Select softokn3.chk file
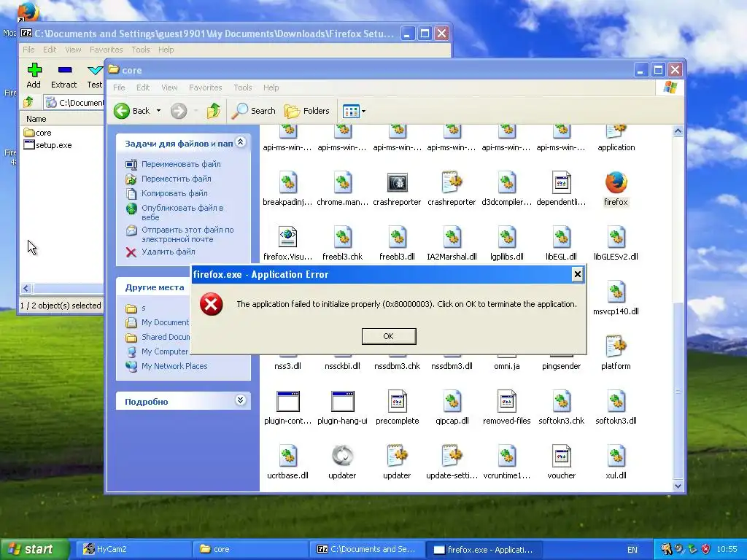This screenshot has height=560, width=747. click(x=561, y=408)
